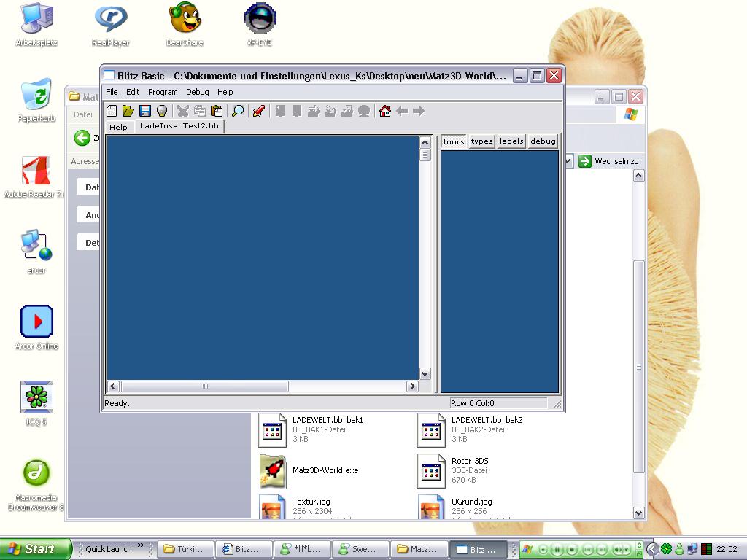This screenshot has height=560, width=747.
Task: Expand Quick Launch overflow chevron on taskbar
Action: (x=141, y=545)
